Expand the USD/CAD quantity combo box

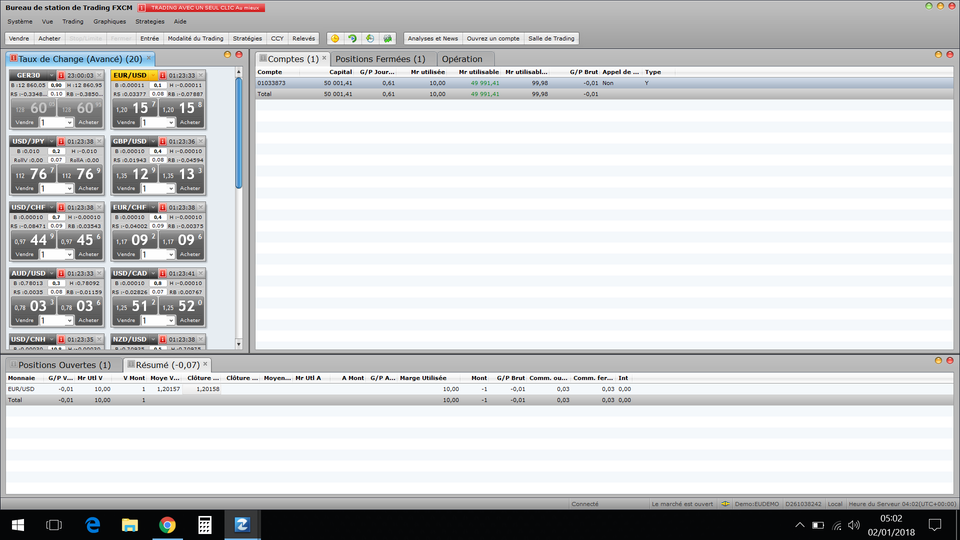tap(171, 320)
